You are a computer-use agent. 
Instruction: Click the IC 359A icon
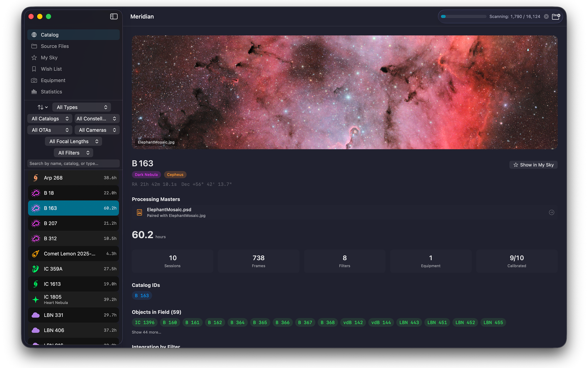[36, 269]
